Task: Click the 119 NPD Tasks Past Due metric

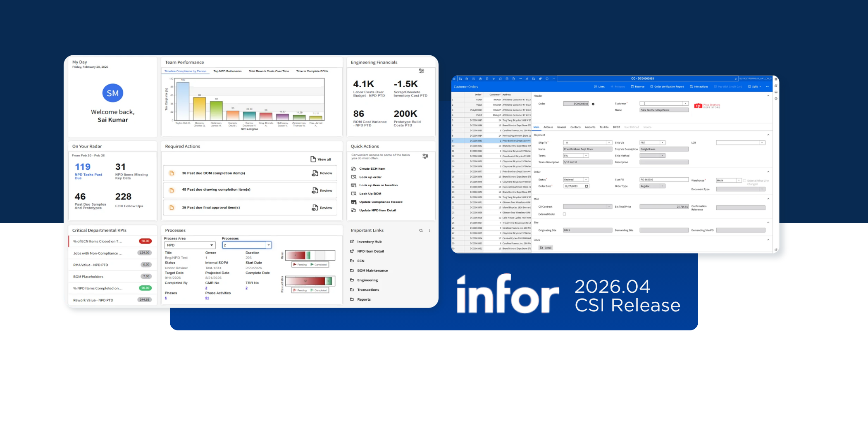Action: 88,171
